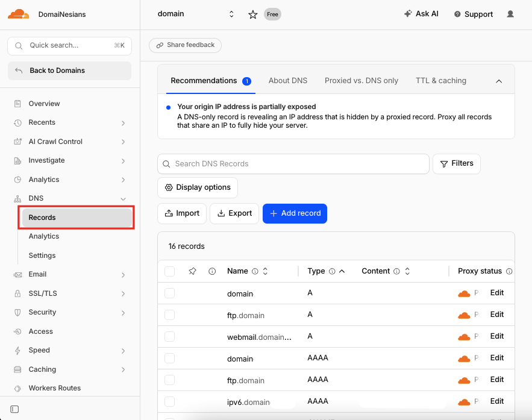The height and width of the screenshot is (420, 532).
Task: Open DNS Analytics sub-item
Action: click(x=44, y=236)
